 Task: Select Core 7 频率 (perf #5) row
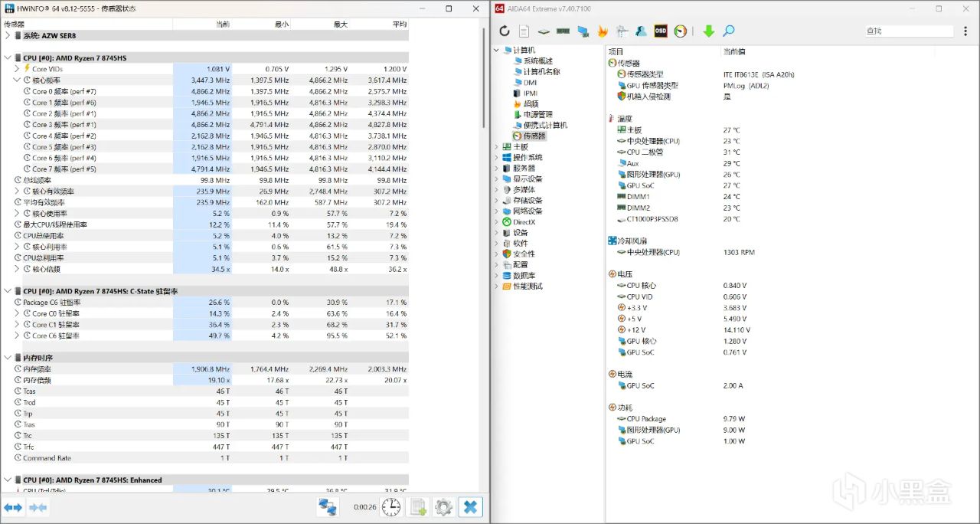[204, 169]
